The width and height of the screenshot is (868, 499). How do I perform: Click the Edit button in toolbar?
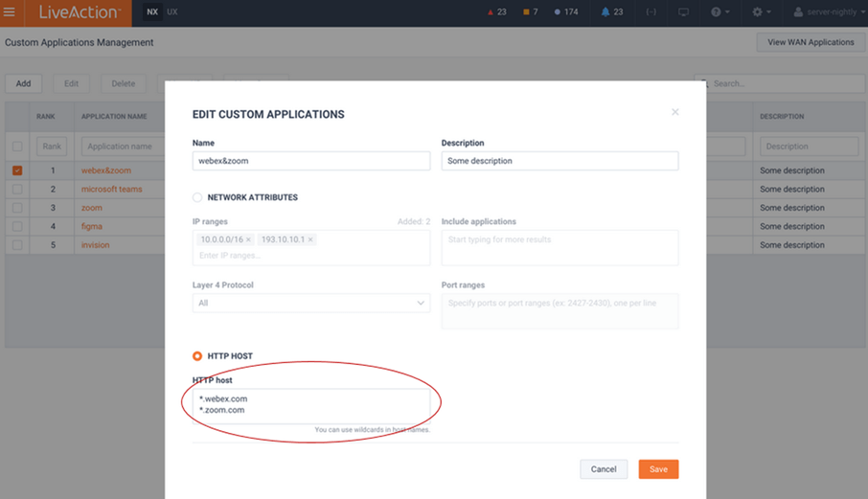click(x=72, y=83)
